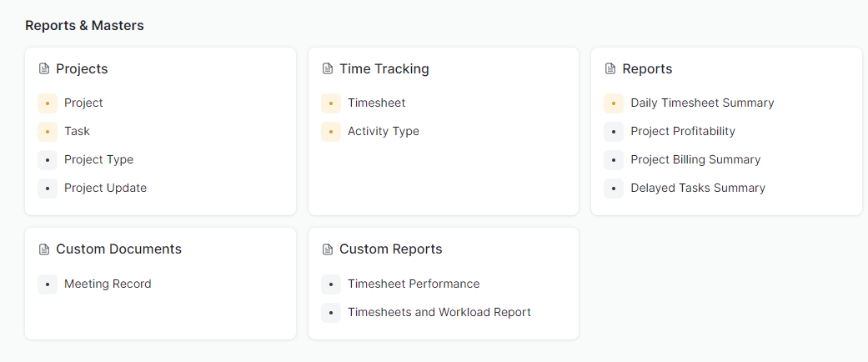The height and width of the screenshot is (362, 868).
Task: Open the Task list
Action: 77,131
